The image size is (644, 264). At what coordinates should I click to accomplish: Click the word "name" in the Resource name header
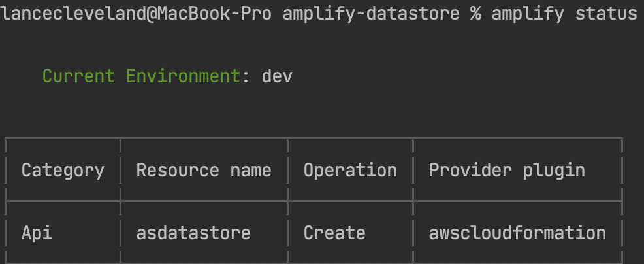[x=251, y=171]
